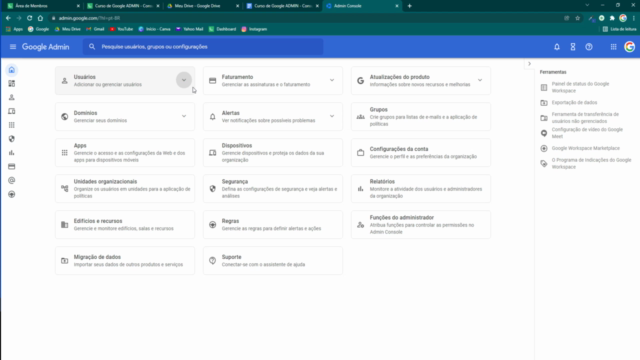Select Dashboard icon in left sidebar
640x360 pixels.
(x=11, y=84)
